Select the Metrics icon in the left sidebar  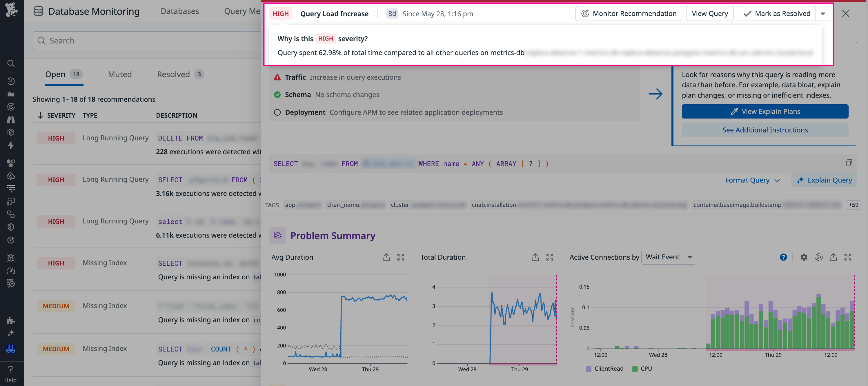[x=11, y=94]
